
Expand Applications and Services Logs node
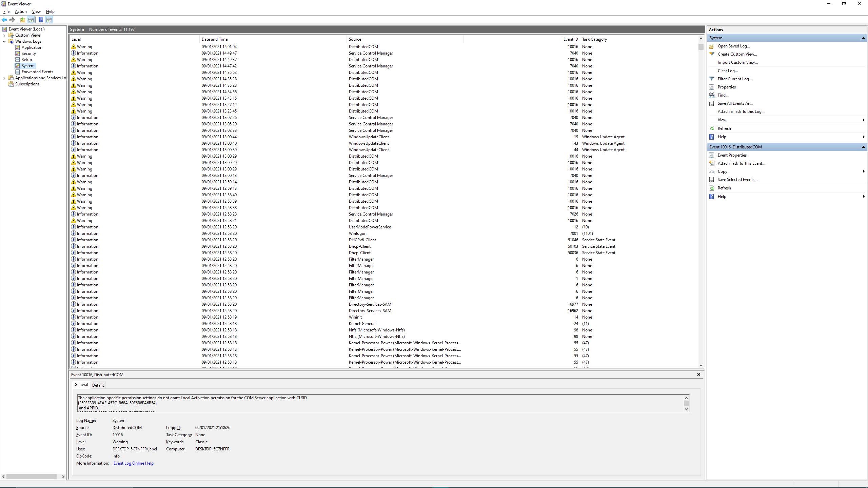click(x=4, y=78)
